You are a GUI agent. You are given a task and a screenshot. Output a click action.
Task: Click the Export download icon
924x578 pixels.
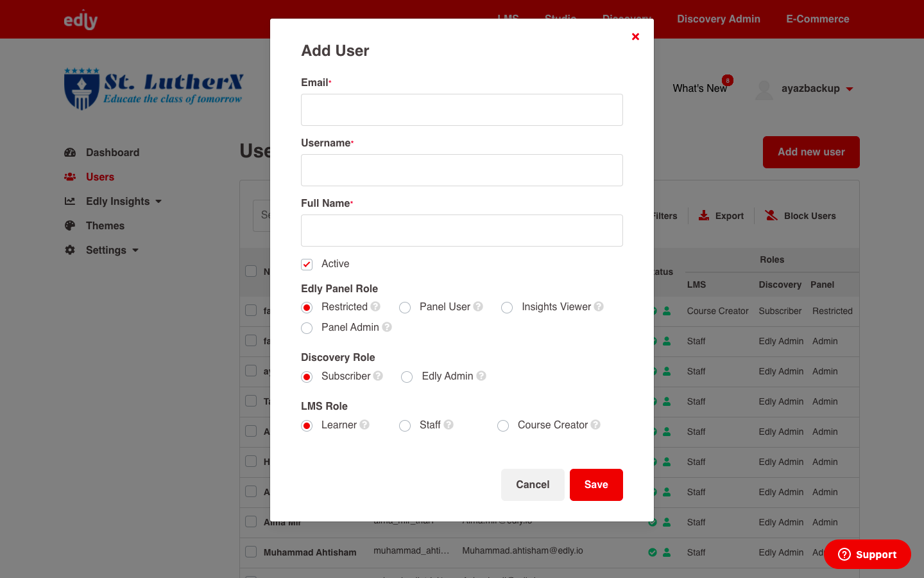click(x=703, y=216)
